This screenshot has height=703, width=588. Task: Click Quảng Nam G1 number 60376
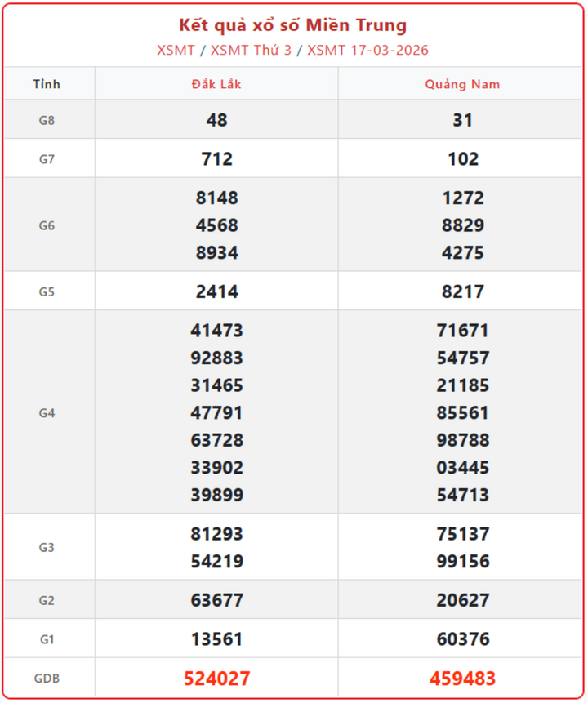coord(462,639)
